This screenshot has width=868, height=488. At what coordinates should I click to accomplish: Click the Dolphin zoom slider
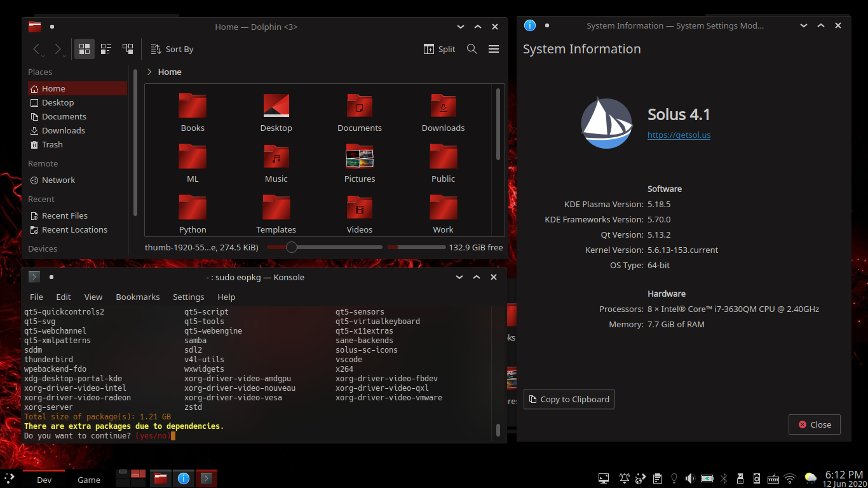click(325, 247)
